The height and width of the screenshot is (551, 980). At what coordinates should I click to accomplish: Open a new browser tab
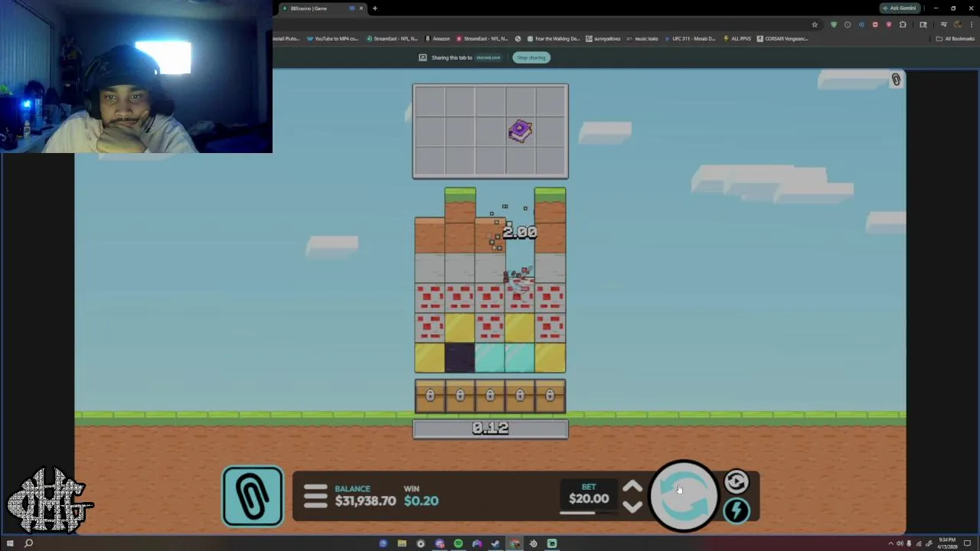tap(374, 8)
